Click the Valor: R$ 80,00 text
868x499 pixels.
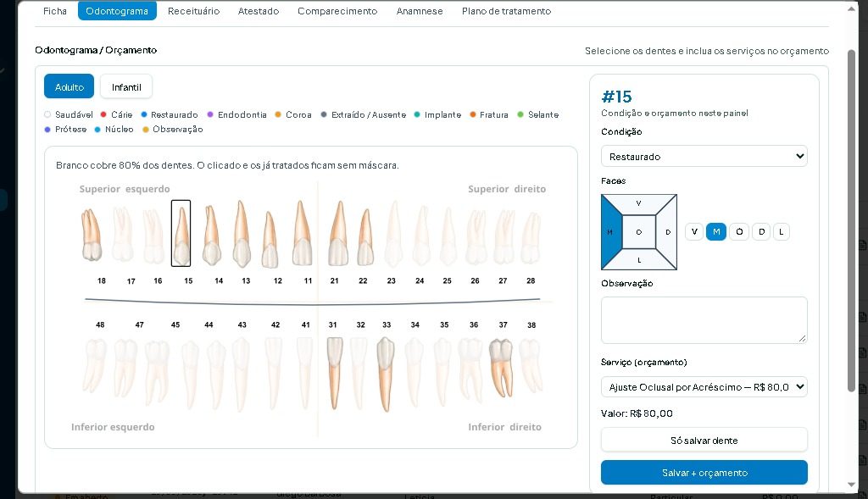[637, 413]
